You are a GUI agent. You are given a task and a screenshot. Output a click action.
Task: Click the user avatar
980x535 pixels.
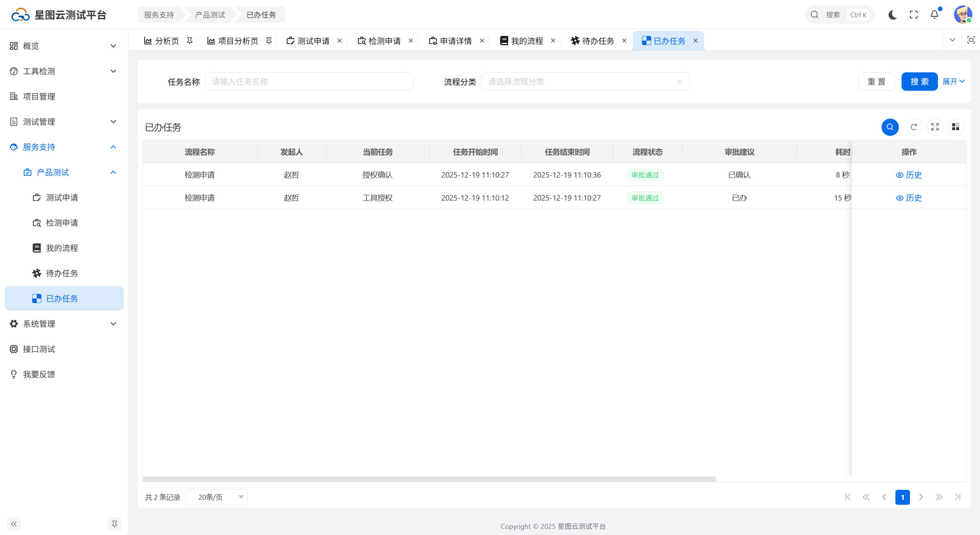coord(962,15)
